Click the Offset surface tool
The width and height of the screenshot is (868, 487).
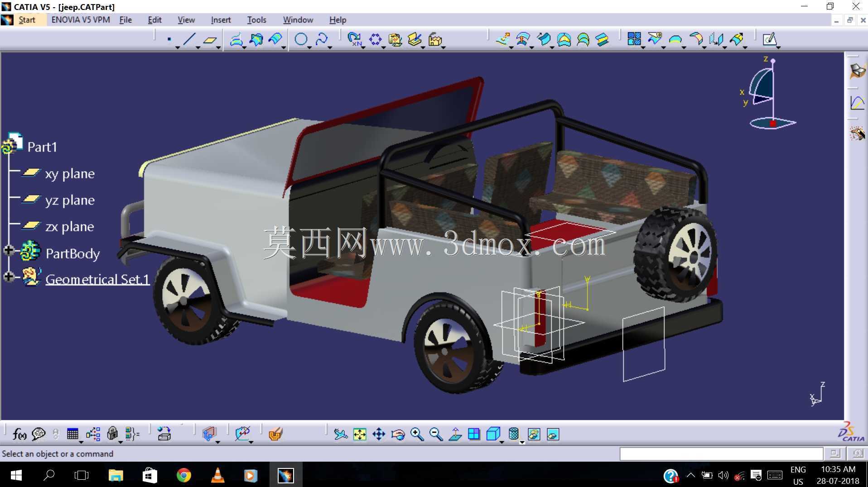coord(523,39)
